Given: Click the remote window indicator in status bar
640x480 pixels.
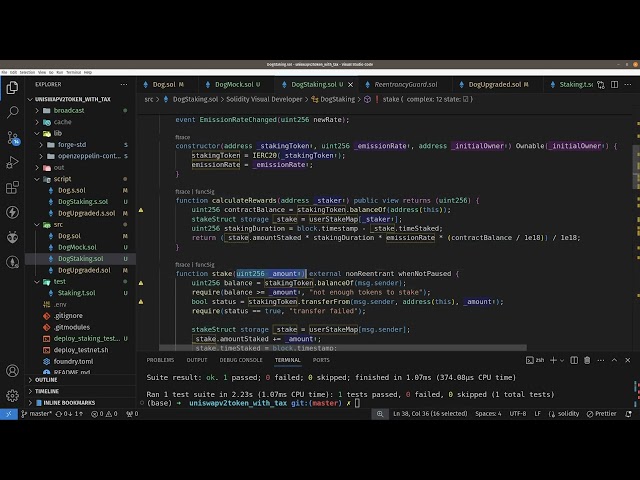Looking at the screenshot, I should (9, 414).
